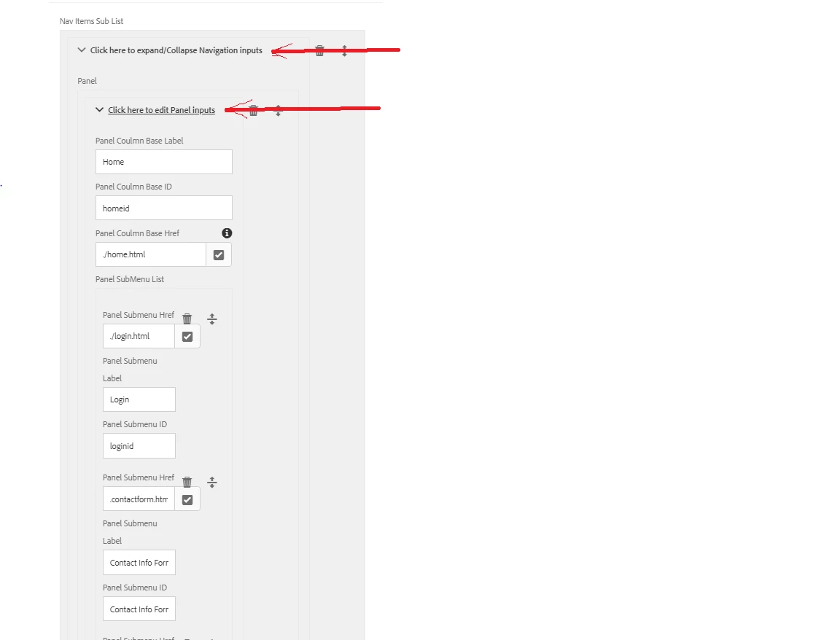Open path picker for login.html field
This screenshot has width=840, height=640.
pos(187,336)
